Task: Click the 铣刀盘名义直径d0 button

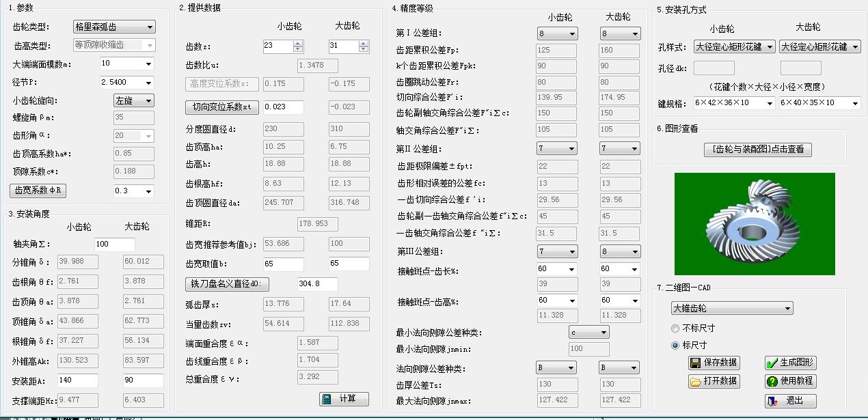Action: 228,284
